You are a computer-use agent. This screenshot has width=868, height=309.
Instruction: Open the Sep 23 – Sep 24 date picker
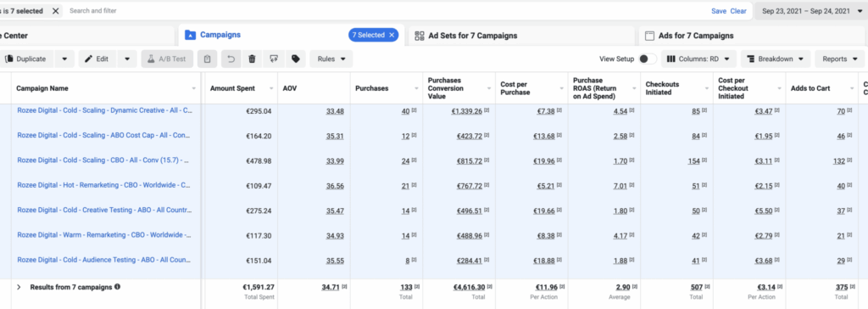(811, 11)
